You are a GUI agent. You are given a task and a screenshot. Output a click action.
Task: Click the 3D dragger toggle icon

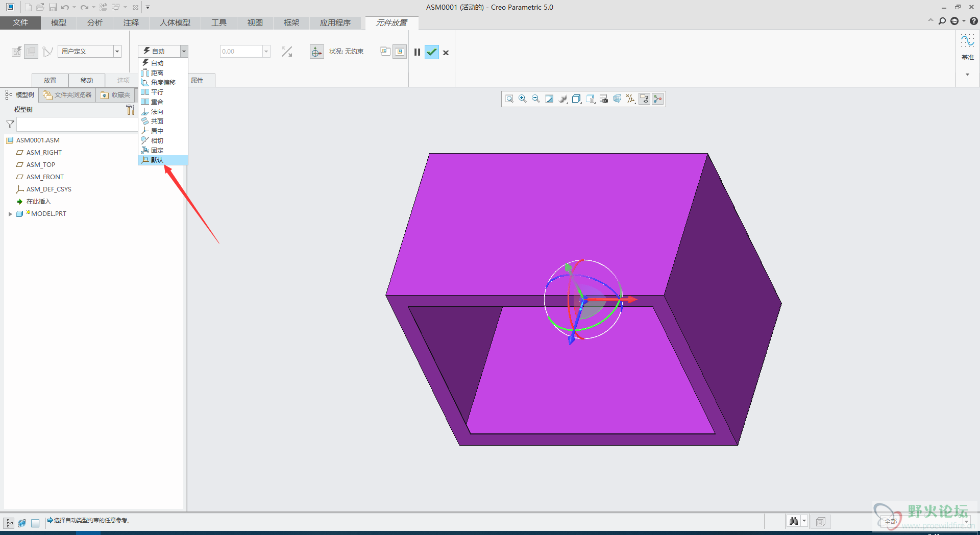[x=316, y=52]
